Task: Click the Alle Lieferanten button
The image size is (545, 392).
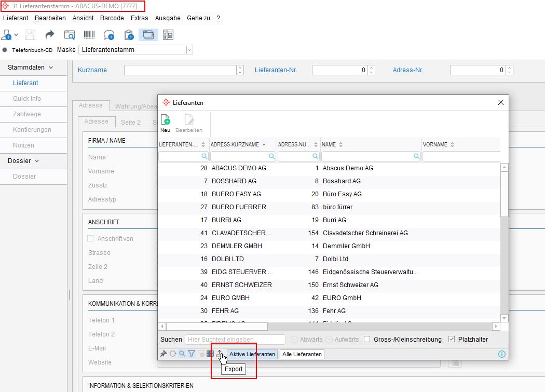Action: 302,354
